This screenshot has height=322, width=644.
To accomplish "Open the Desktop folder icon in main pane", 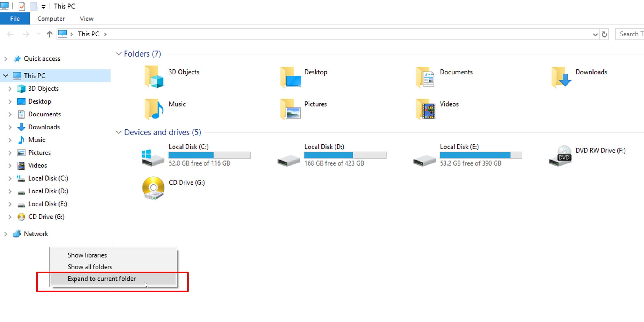I will pyautogui.click(x=291, y=77).
